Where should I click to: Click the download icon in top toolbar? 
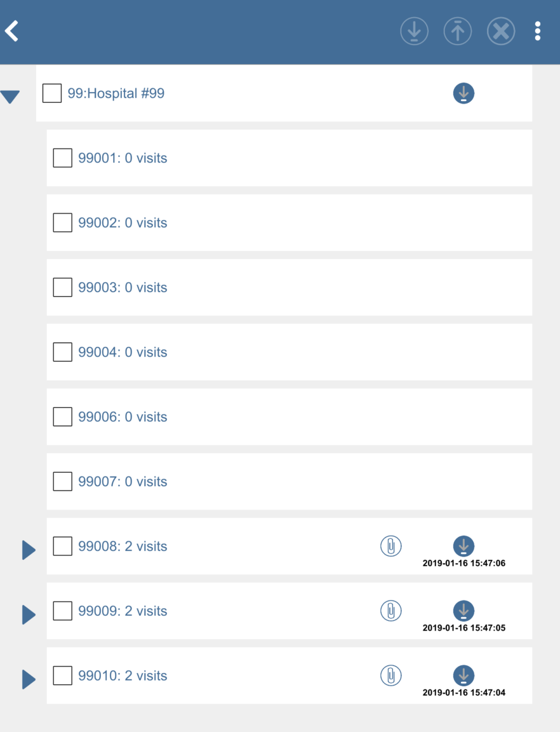(414, 31)
